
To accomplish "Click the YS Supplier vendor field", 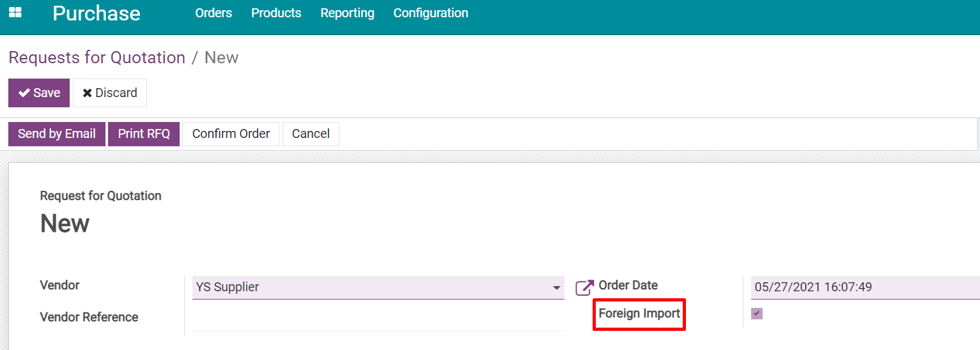I will [x=378, y=287].
